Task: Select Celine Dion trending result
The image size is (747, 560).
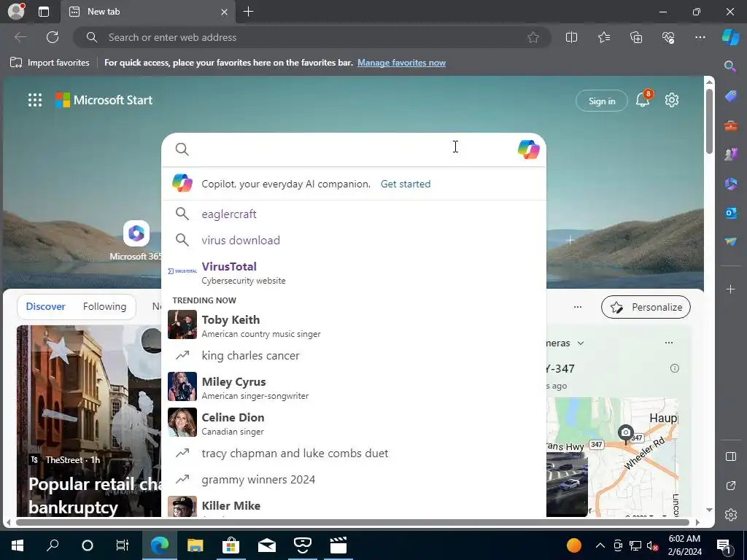Action: [x=354, y=424]
